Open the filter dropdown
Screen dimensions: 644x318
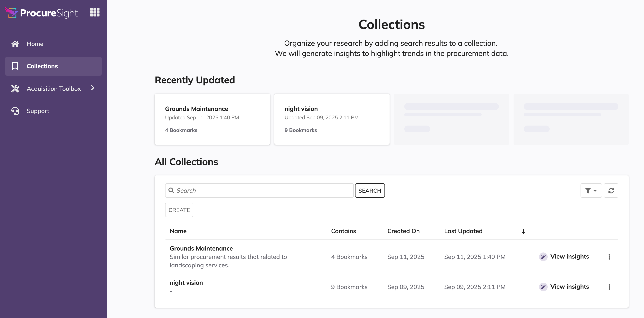click(x=591, y=190)
